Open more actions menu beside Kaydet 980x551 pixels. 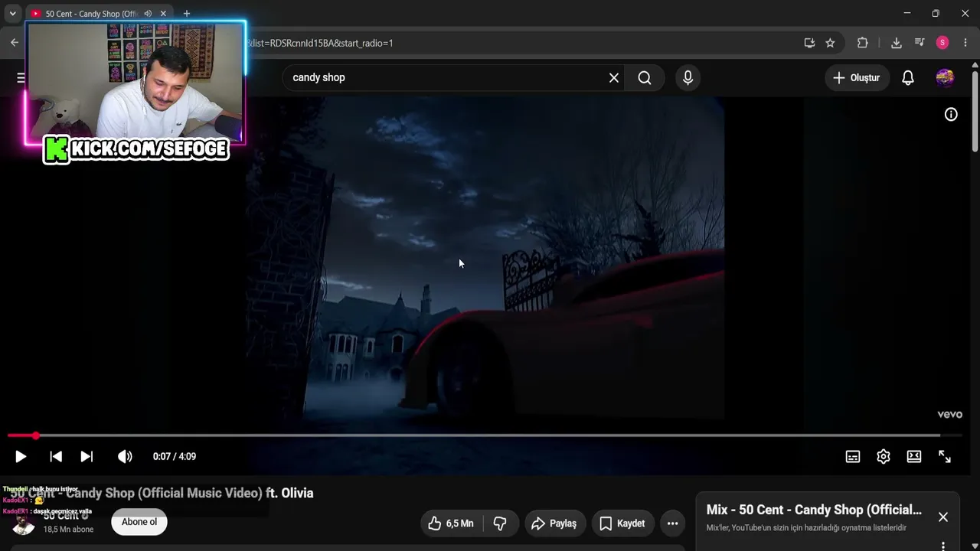coord(672,523)
